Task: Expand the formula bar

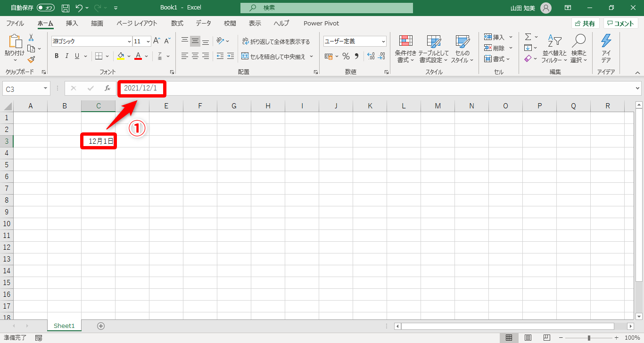Action: click(638, 88)
